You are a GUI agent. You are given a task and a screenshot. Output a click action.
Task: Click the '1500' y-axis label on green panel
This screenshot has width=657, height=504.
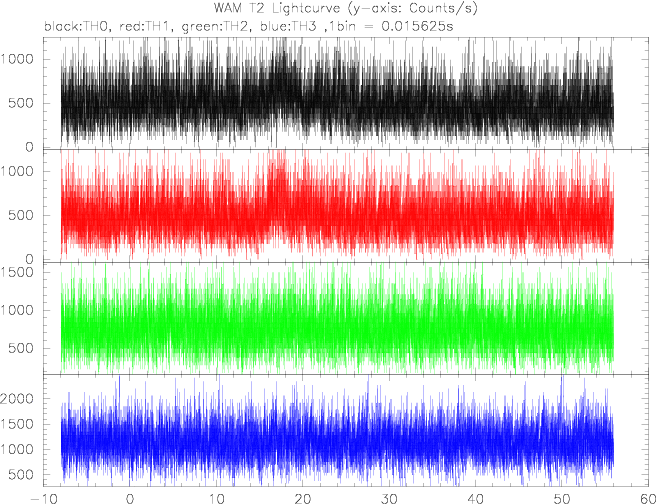pyautogui.click(x=17, y=272)
